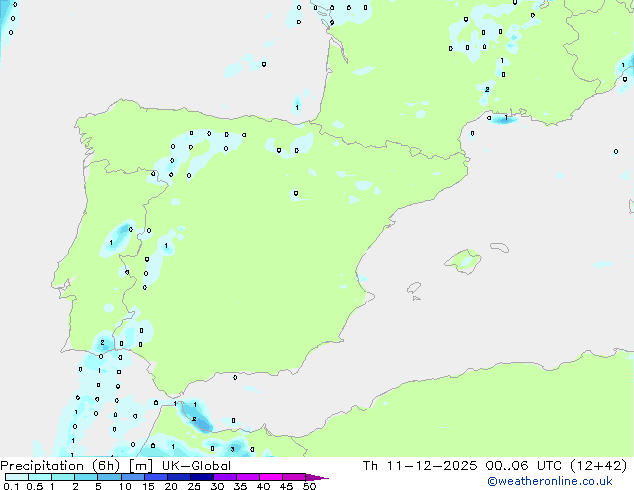The image size is (634, 490).
Task: Click the rain patch in central Portugal
Action: (121, 235)
